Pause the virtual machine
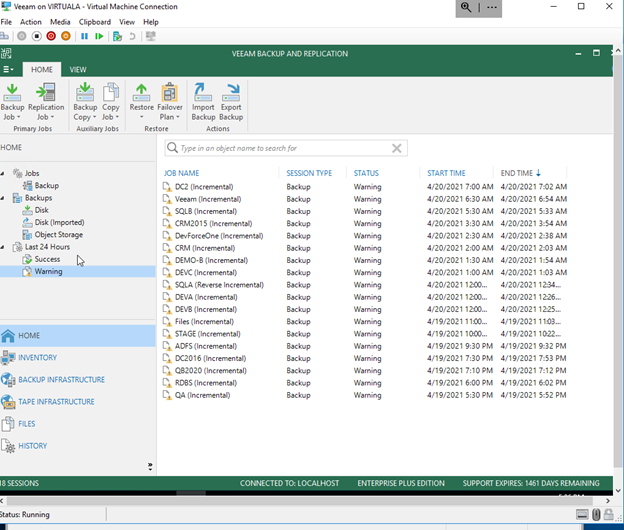Image resolution: width=624 pixels, height=530 pixels. pyautogui.click(x=84, y=36)
